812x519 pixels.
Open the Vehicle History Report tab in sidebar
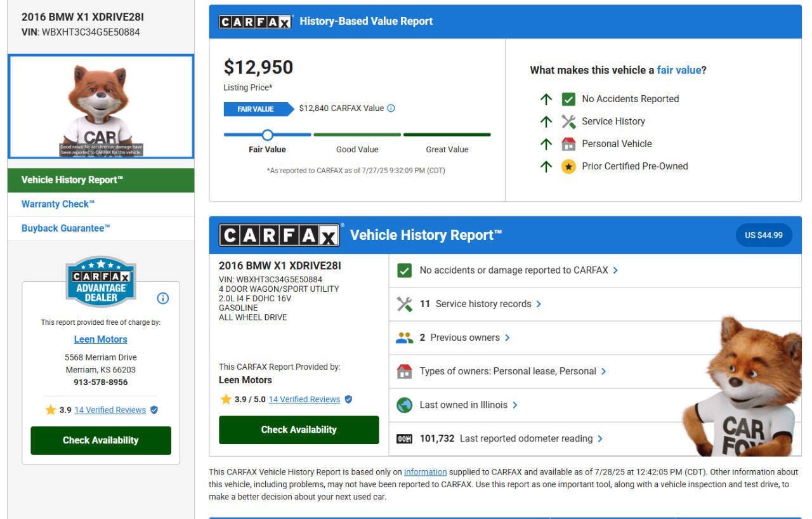pos(101,180)
